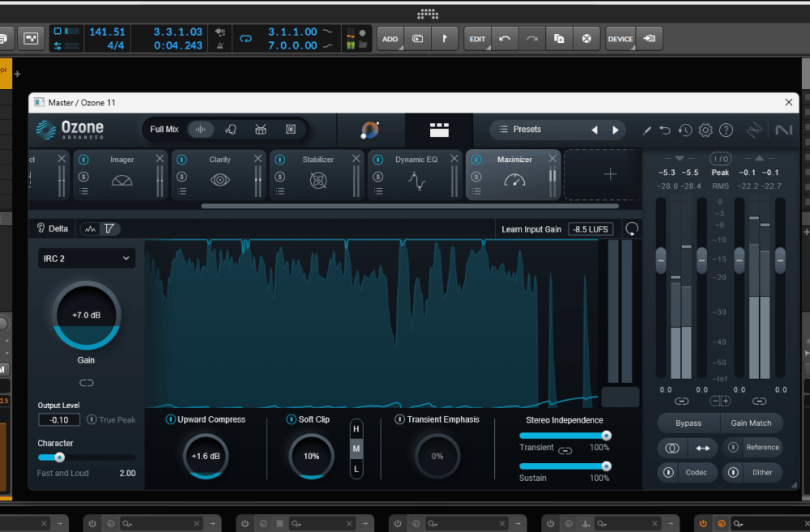Go to the previous preset
This screenshot has height=532, width=810.
(x=595, y=130)
